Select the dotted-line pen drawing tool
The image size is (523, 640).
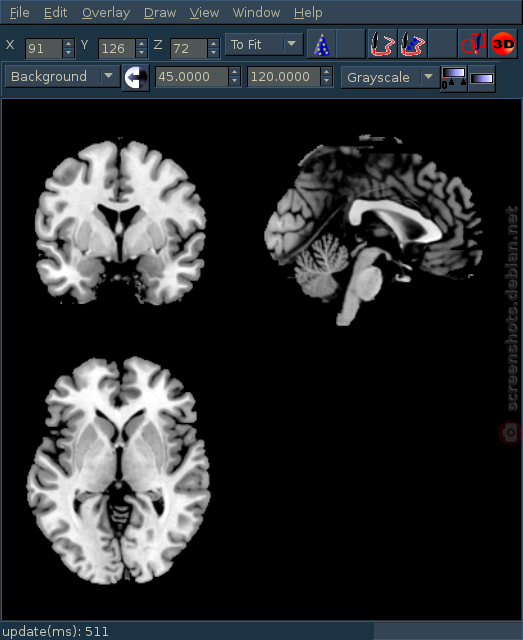click(412, 44)
